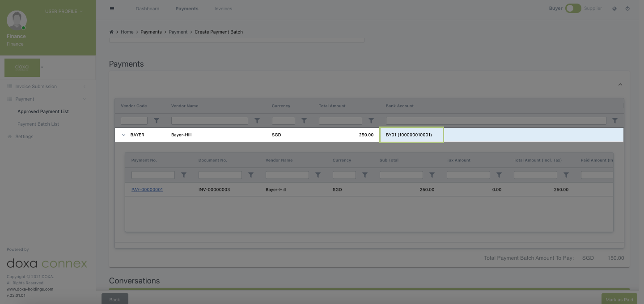Viewport: 644px width, 304px height.
Task: Open the company selector dropdown arrow
Action: [x=42, y=68]
